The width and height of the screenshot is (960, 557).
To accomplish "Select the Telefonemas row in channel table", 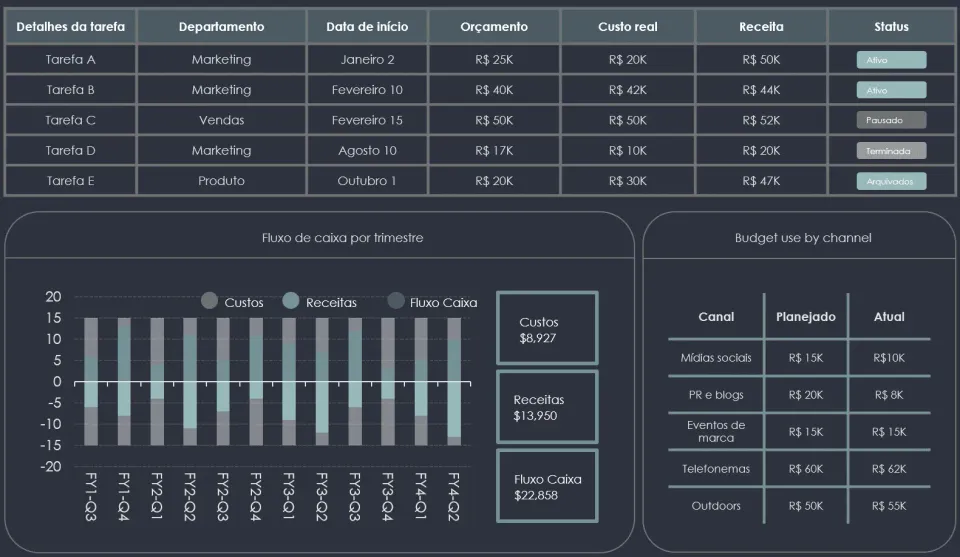I will pos(799,469).
